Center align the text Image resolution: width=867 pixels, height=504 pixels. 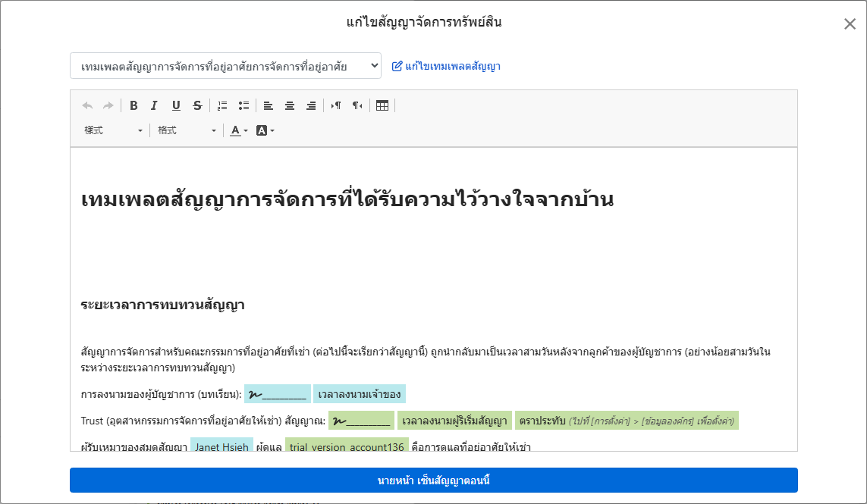[290, 105]
